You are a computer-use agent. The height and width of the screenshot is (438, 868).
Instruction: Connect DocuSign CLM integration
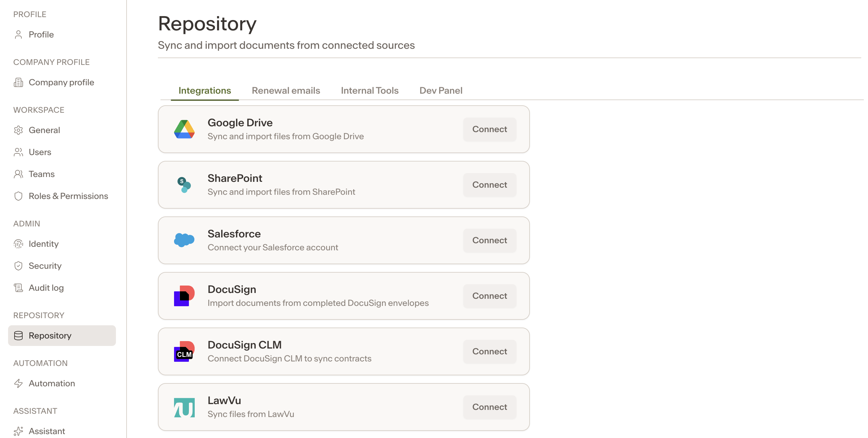pyautogui.click(x=490, y=352)
